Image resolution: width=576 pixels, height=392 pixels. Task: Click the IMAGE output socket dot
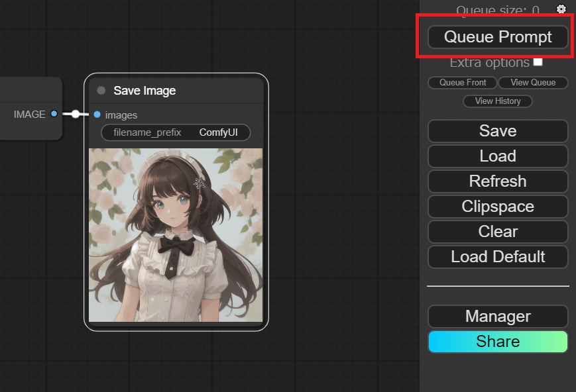click(54, 114)
